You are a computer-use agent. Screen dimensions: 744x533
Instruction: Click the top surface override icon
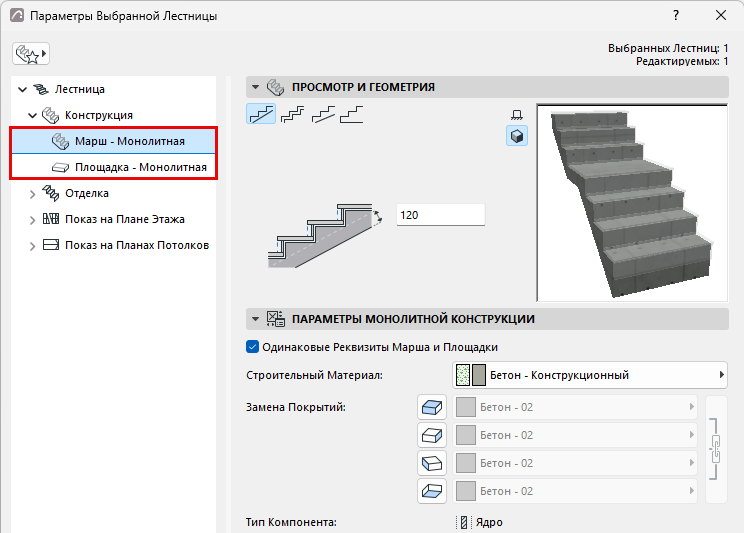click(x=432, y=407)
